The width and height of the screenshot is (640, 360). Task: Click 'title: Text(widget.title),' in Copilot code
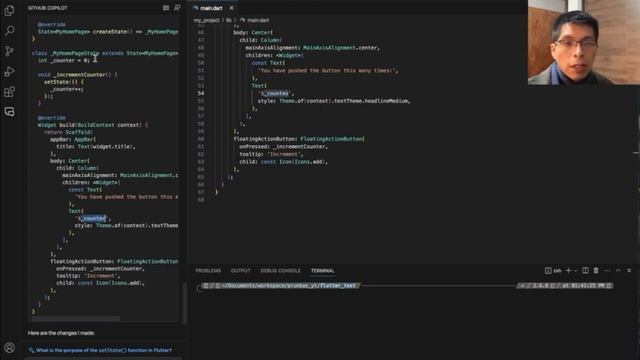pyautogui.click(x=96, y=147)
